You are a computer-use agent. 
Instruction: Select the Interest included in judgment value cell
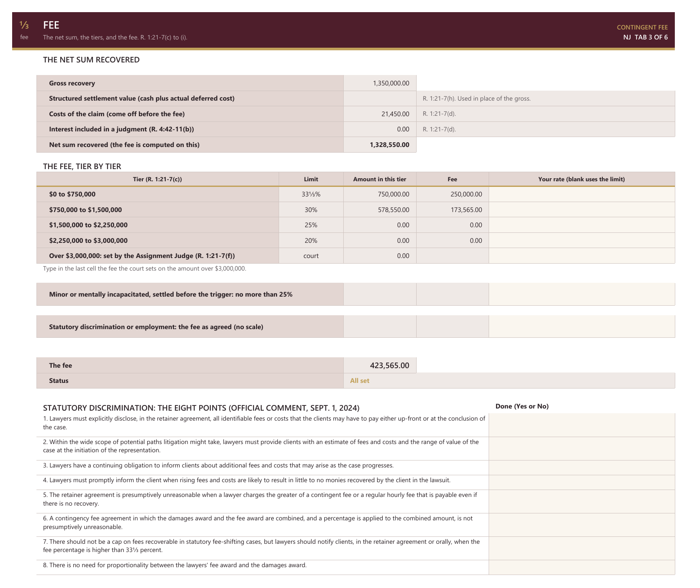click(x=380, y=129)
